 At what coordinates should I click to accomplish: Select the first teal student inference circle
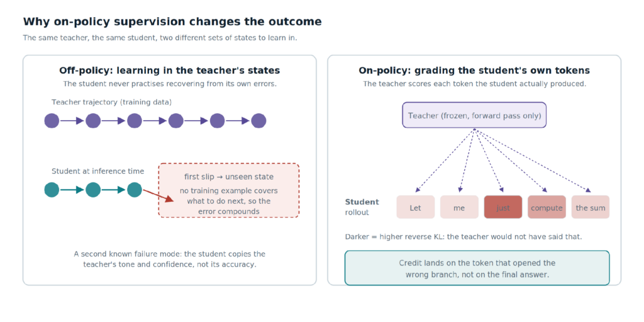tap(52, 190)
